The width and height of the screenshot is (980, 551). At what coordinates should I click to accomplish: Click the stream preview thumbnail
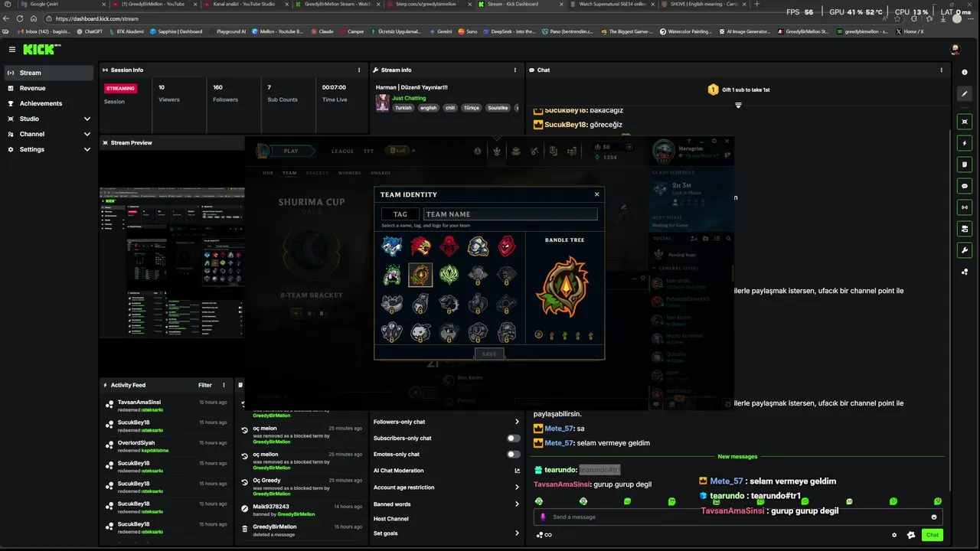point(171,262)
